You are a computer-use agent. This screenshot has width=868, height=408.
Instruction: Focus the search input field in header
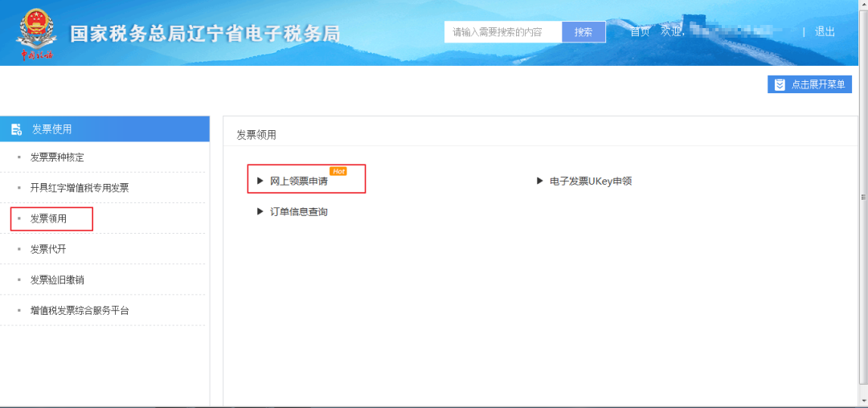(503, 32)
